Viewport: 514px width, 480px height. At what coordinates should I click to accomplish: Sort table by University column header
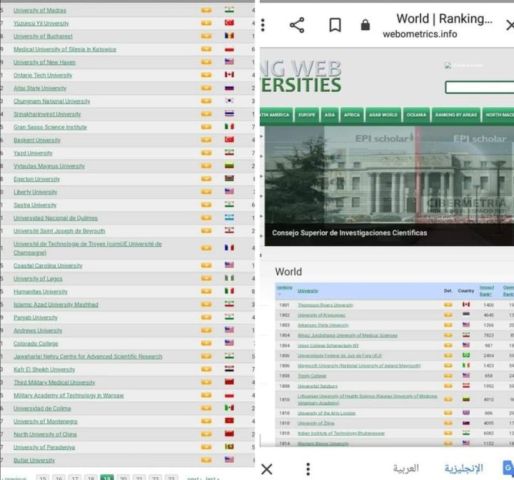[308, 291]
